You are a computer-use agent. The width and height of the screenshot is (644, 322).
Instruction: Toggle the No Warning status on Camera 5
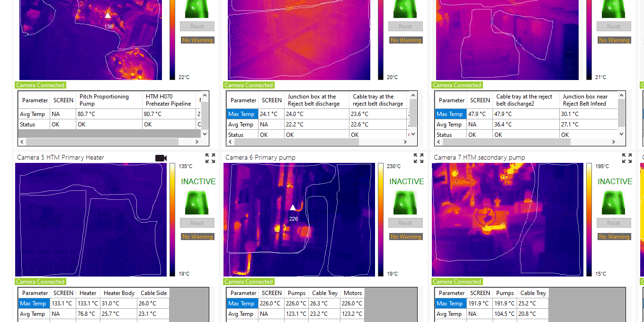197,236
